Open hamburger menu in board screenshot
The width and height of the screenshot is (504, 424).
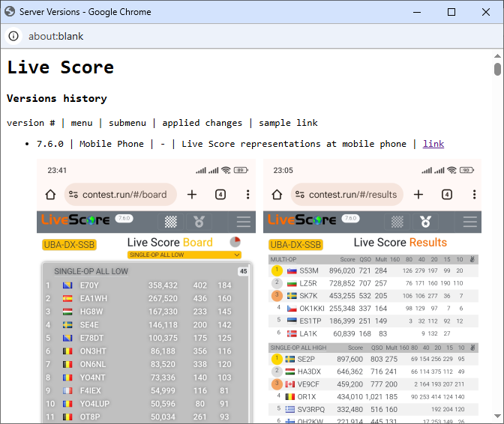tap(243, 222)
